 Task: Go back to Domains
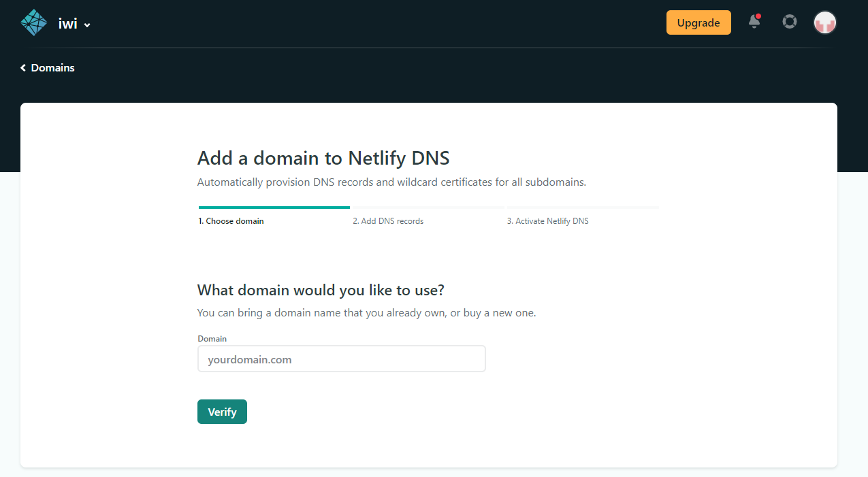(x=48, y=68)
